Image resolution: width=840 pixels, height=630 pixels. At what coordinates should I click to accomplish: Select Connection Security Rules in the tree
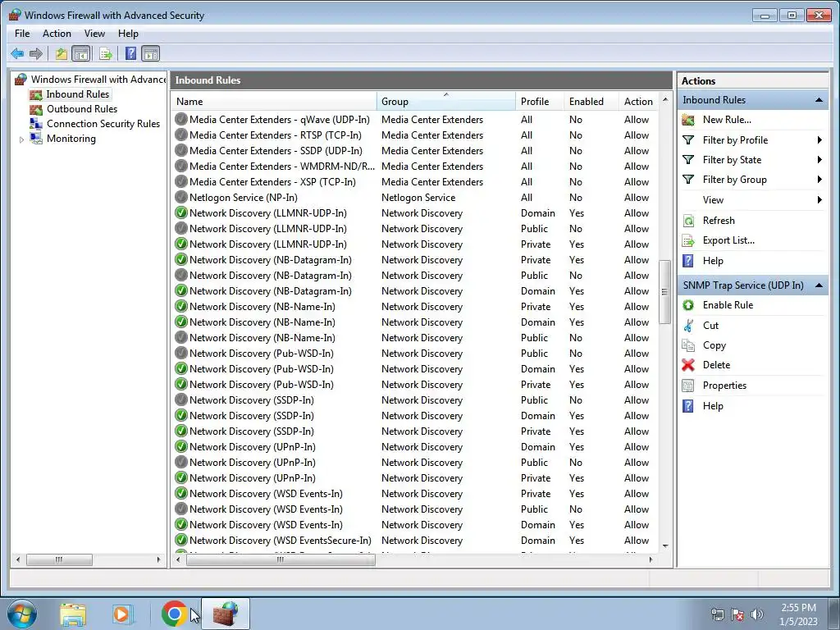[x=103, y=124]
